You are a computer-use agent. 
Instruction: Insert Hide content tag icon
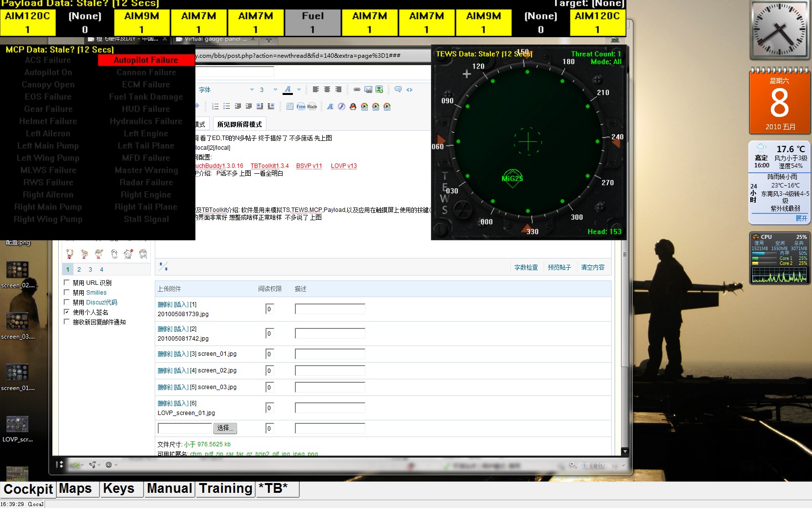(312, 106)
